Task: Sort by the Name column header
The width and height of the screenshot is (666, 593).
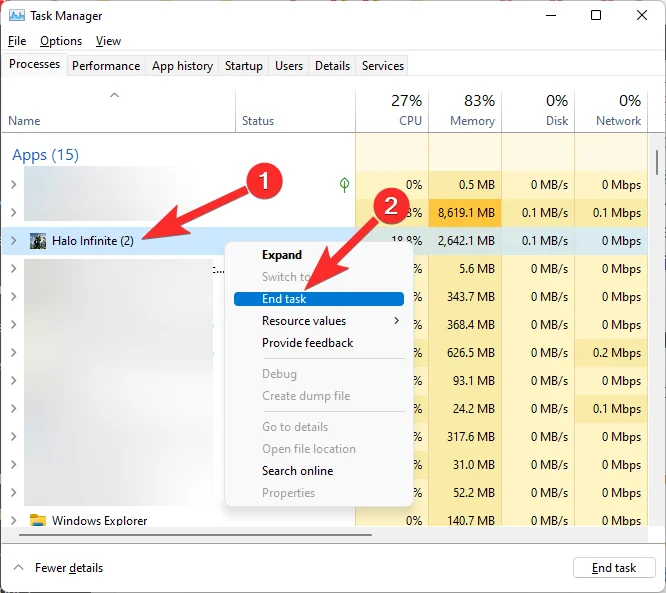Action: click(x=119, y=111)
